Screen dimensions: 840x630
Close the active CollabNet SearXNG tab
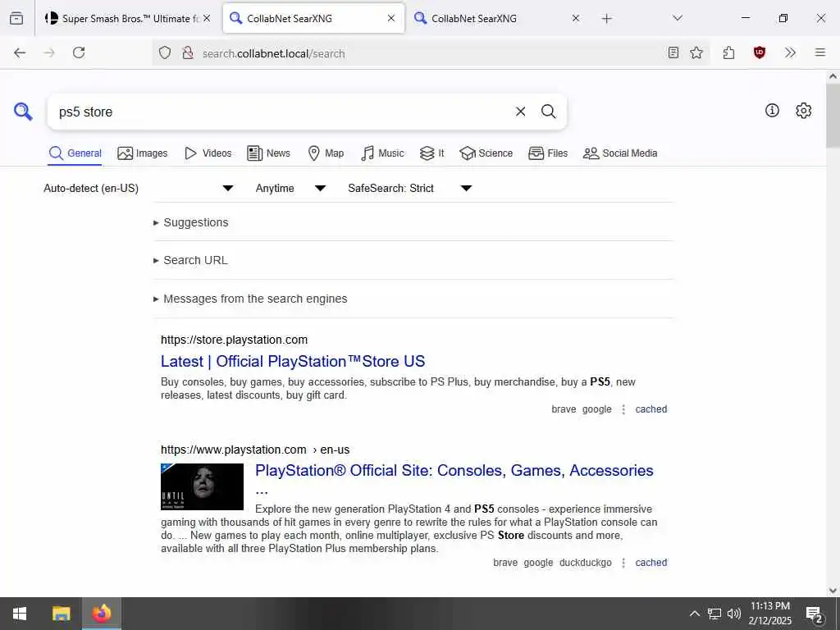point(391,18)
